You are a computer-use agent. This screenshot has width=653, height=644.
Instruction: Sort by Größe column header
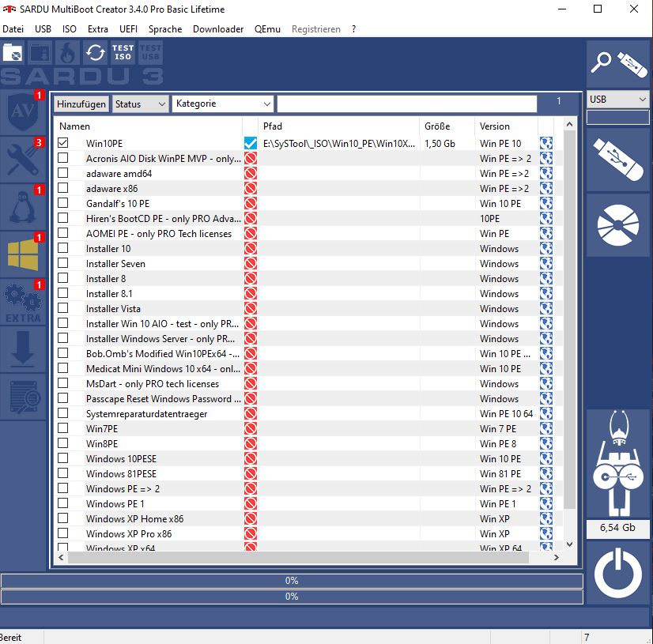(x=447, y=126)
